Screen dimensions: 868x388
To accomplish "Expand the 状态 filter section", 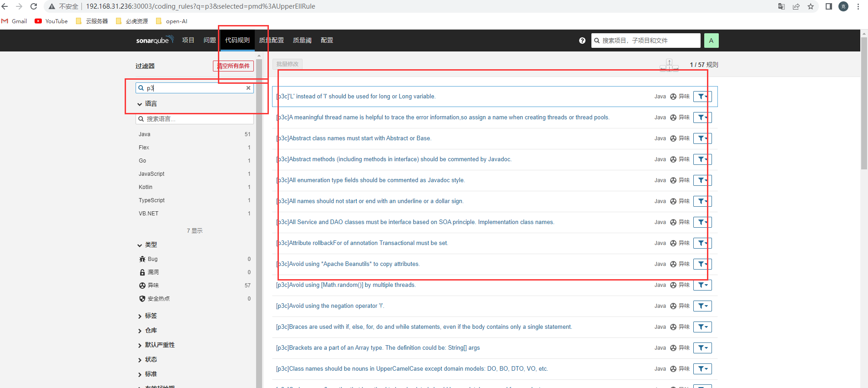I will (147, 360).
